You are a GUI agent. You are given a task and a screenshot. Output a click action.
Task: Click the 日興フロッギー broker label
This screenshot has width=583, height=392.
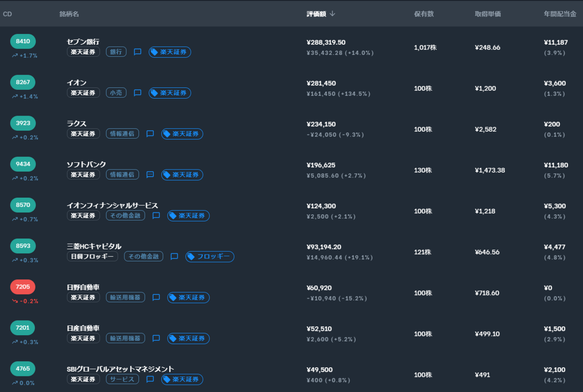(92, 256)
